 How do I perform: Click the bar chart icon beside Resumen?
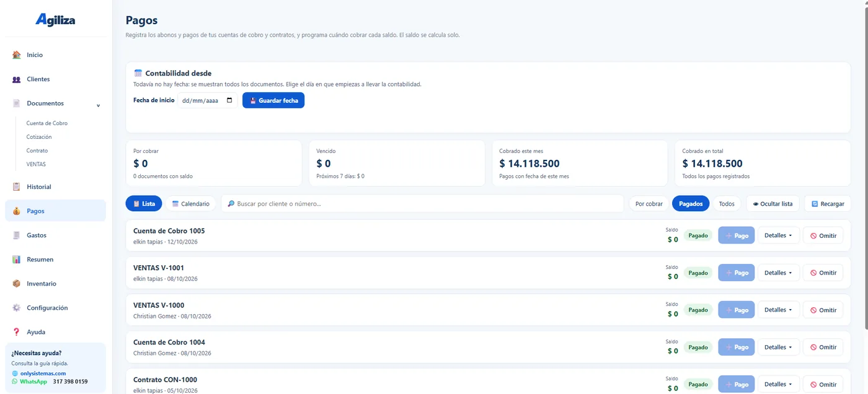17,260
